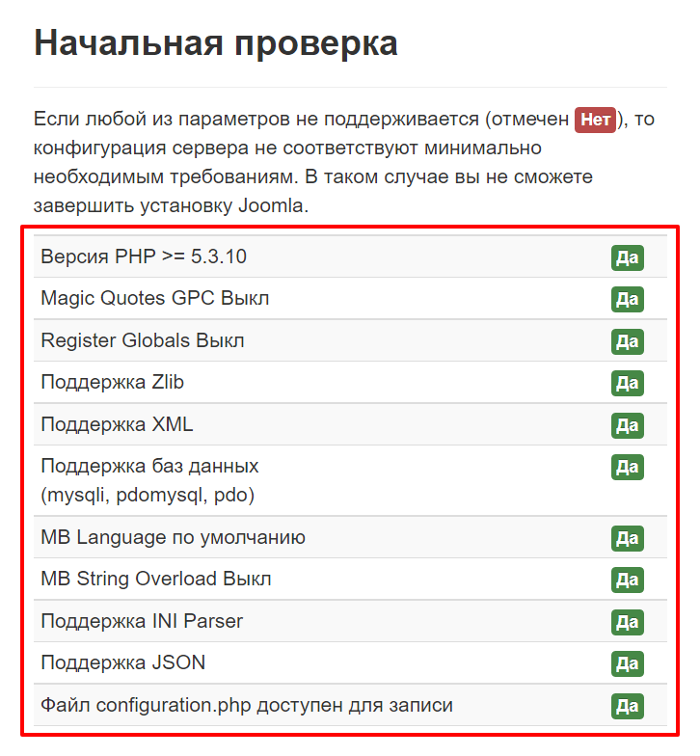Click the 'Да' badge for configuration.php row
The image size is (700, 756).
[627, 706]
